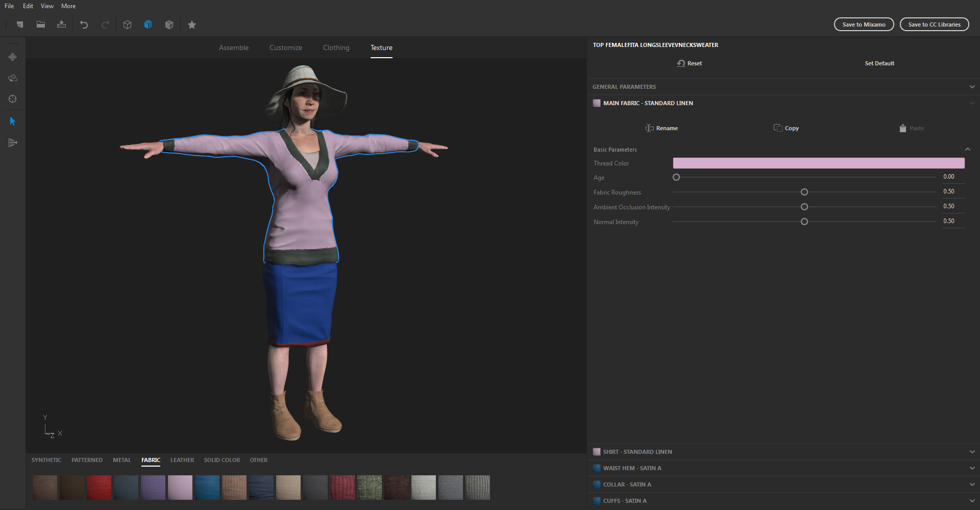Expand the General Parameters section
980x510 pixels.
972,86
